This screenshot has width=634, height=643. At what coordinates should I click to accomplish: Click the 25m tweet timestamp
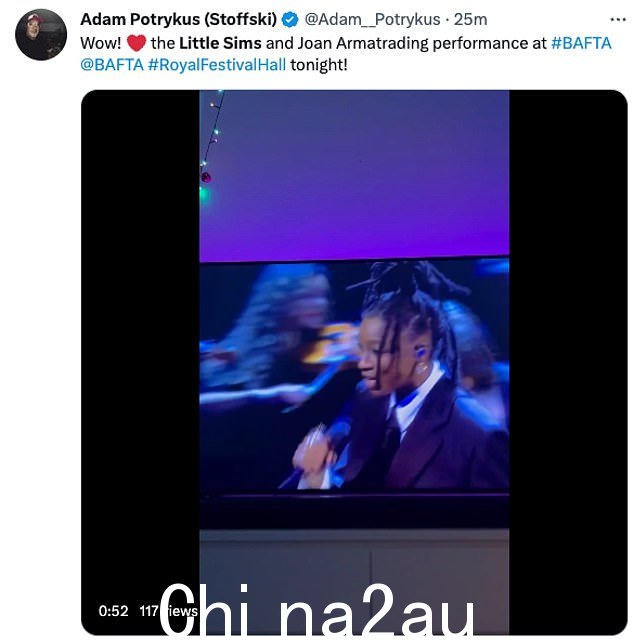470,19
